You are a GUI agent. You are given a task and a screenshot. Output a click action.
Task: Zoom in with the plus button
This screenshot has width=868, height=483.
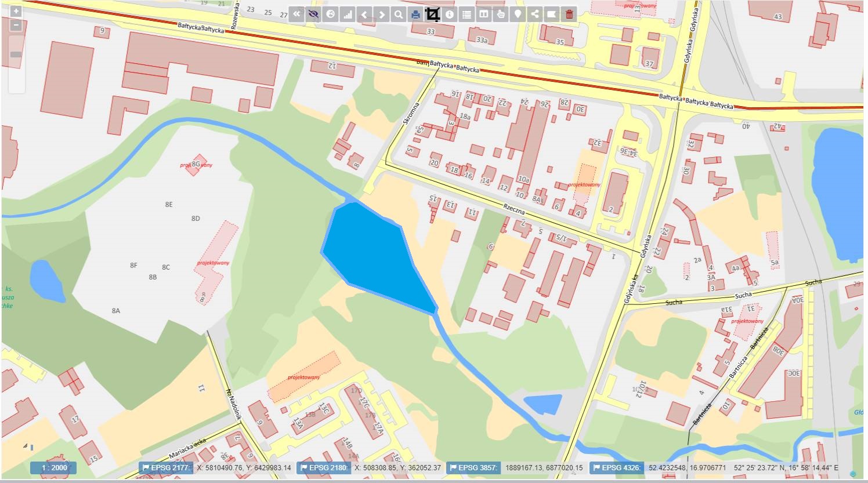point(16,11)
